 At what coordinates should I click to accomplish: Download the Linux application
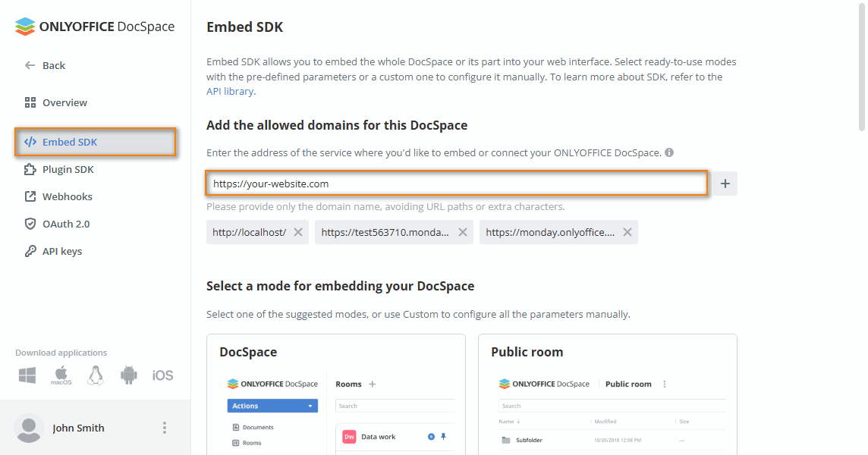click(95, 375)
